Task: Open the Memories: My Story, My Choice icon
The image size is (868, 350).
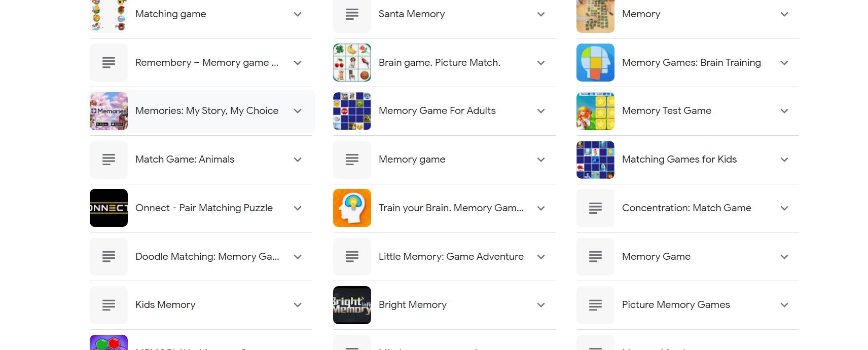Action: (108, 111)
